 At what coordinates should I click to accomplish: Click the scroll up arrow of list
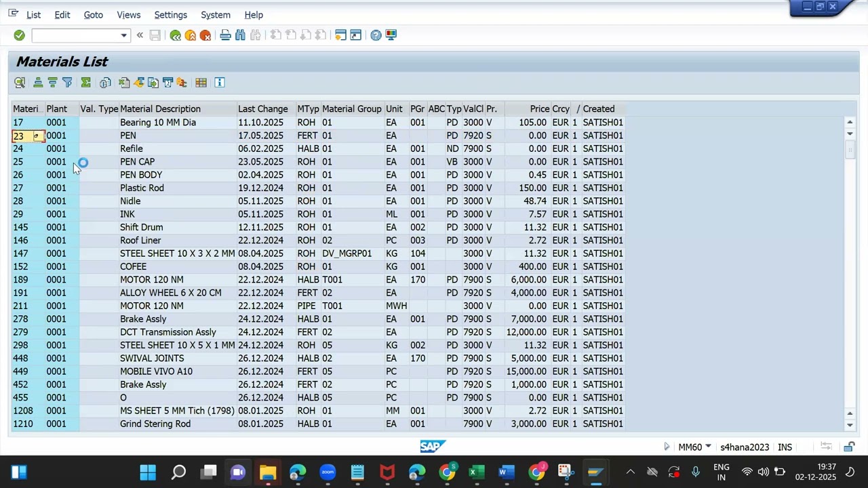850,123
